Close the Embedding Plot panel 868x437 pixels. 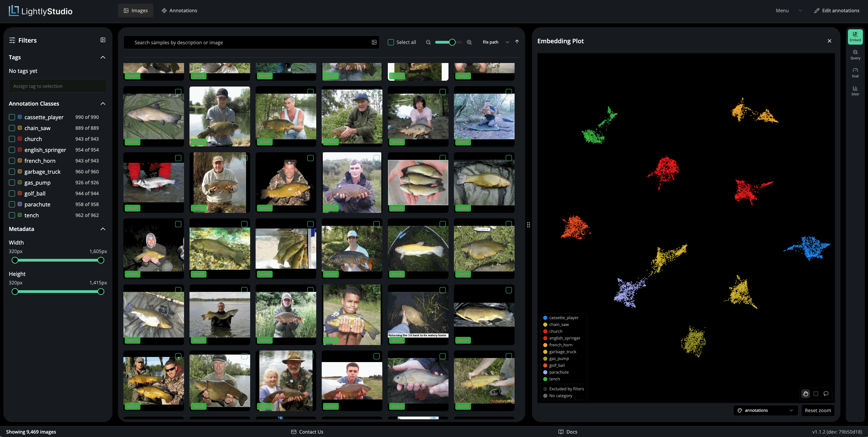(829, 41)
